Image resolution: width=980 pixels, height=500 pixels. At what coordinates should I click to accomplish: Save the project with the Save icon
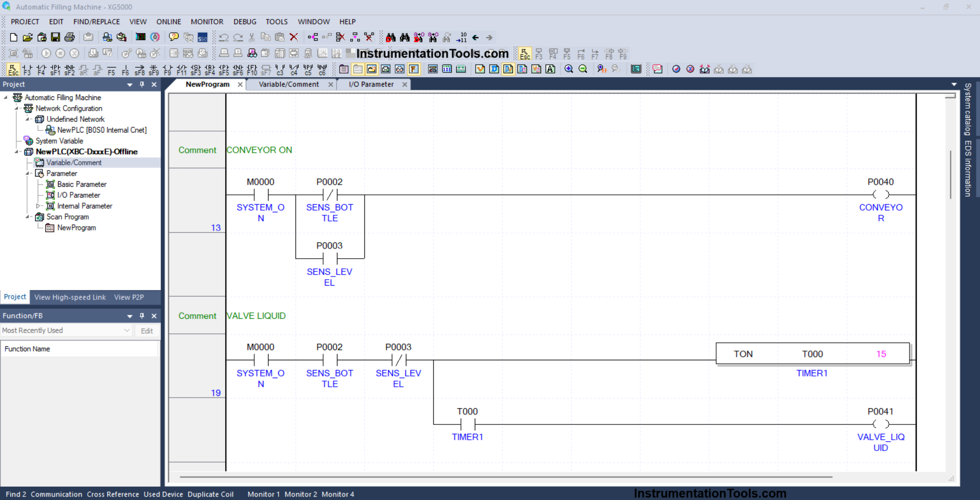point(55,37)
